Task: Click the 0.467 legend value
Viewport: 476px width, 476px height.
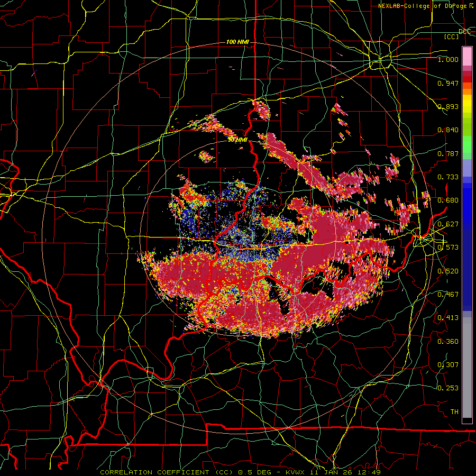Action: pyautogui.click(x=448, y=295)
